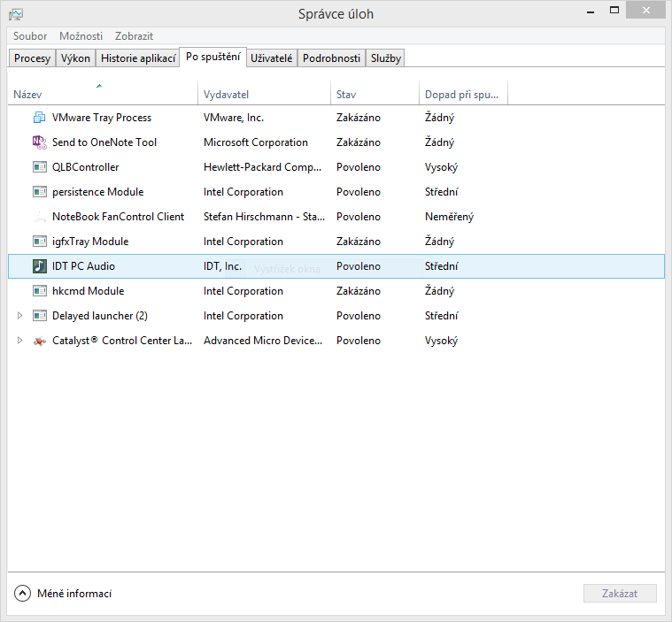This screenshot has width=672, height=622.
Task: Select the igfxTray Module entry name
Action: pos(90,242)
